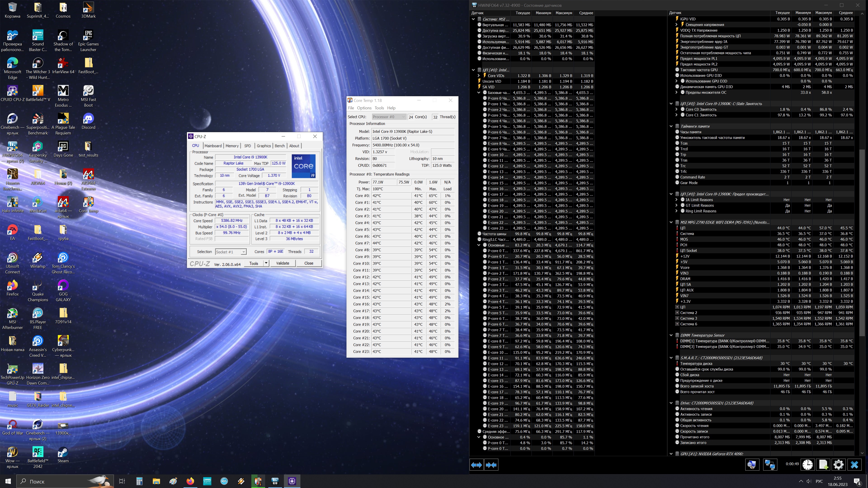The width and height of the screenshot is (868, 488).
Task: Open the Select CPU Processor #0 dropdown
Action: click(389, 117)
